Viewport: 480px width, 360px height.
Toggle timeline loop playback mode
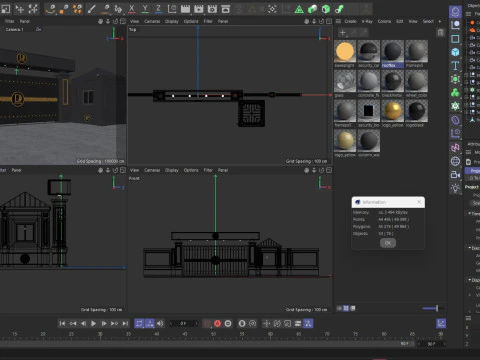(x=139, y=323)
